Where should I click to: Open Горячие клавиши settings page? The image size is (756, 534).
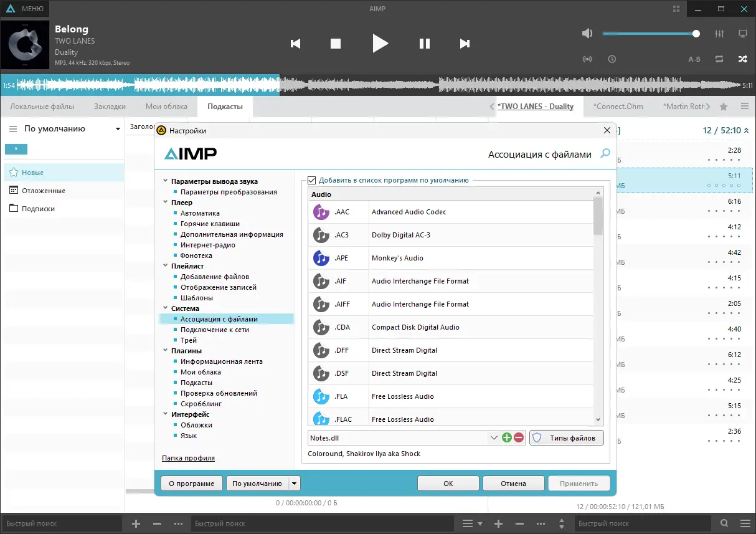(x=210, y=224)
